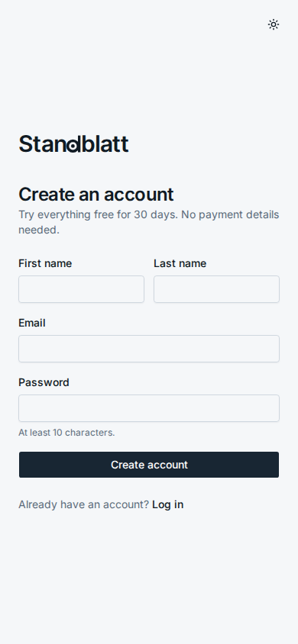Click the "30 days" text in the subtitle
This screenshot has height=644, width=298.
(x=154, y=215)
